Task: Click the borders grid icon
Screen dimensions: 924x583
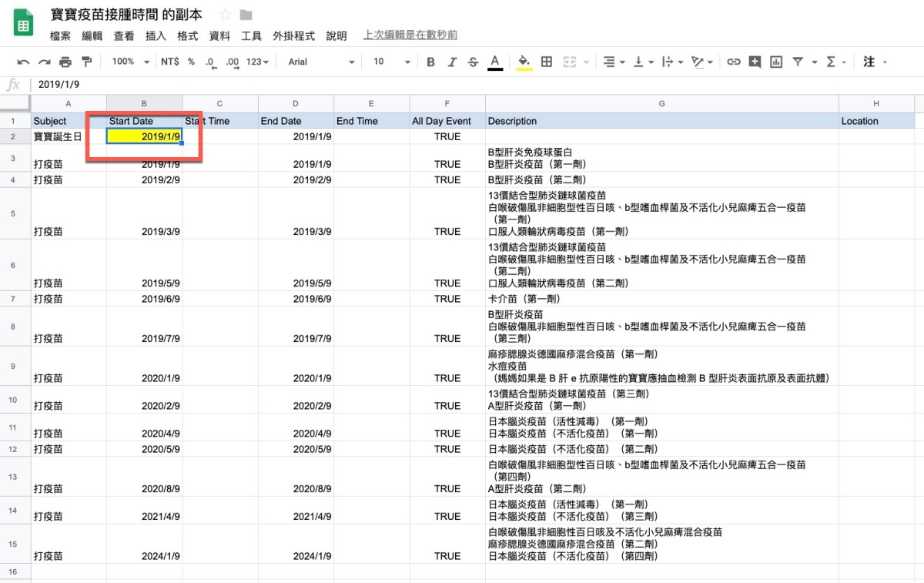Action: coord(547,62)
